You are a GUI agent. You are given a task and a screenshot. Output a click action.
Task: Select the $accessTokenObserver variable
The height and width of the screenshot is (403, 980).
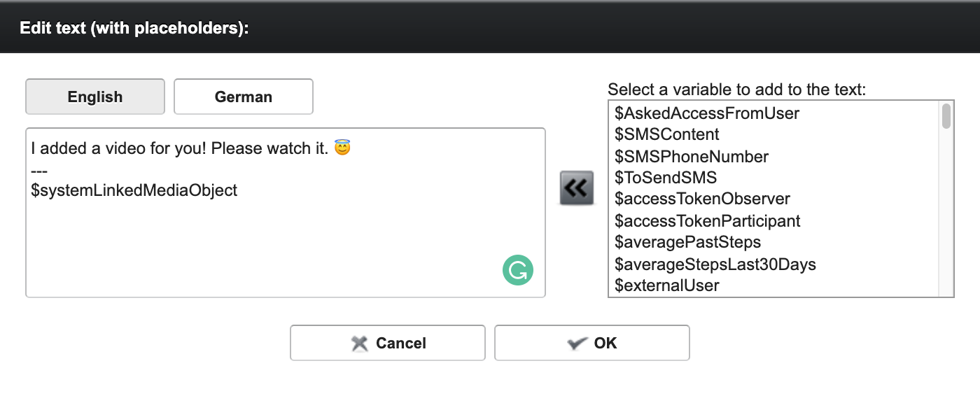(x=703, y=199)
